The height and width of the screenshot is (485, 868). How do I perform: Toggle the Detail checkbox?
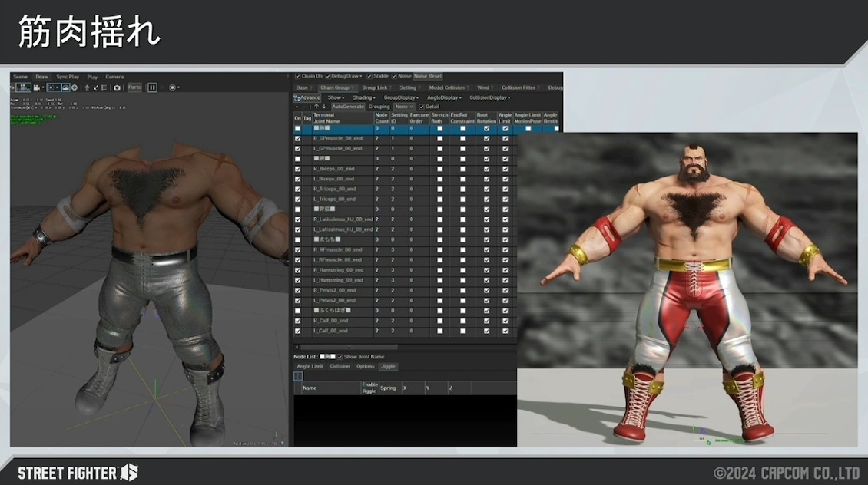tap(422, 107)
